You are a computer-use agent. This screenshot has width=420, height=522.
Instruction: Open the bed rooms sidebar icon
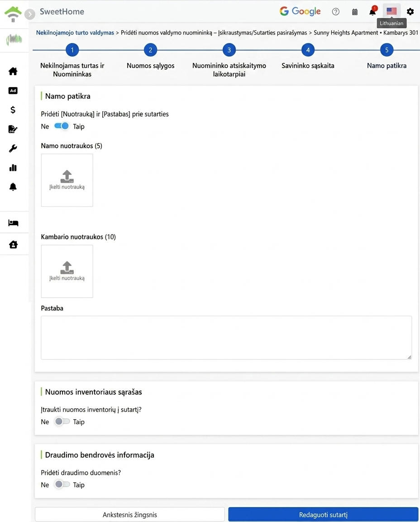point(13,223)
